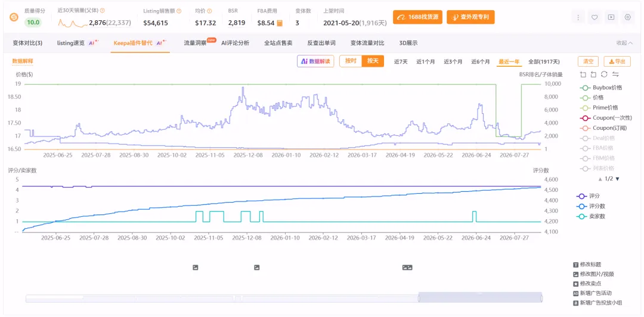Click the heart favorite icon
Viewport: 644px width, 317px height.
pyautogui.click(x=595, y=17)
